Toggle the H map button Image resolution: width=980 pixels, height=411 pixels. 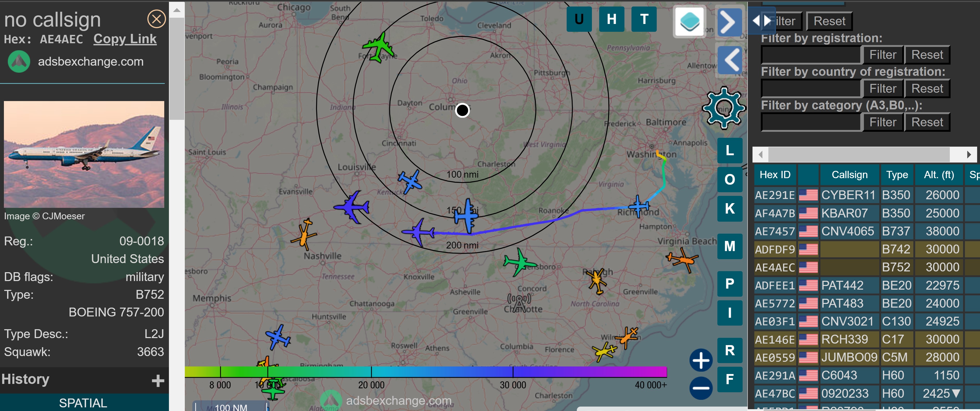click(611, 19)
